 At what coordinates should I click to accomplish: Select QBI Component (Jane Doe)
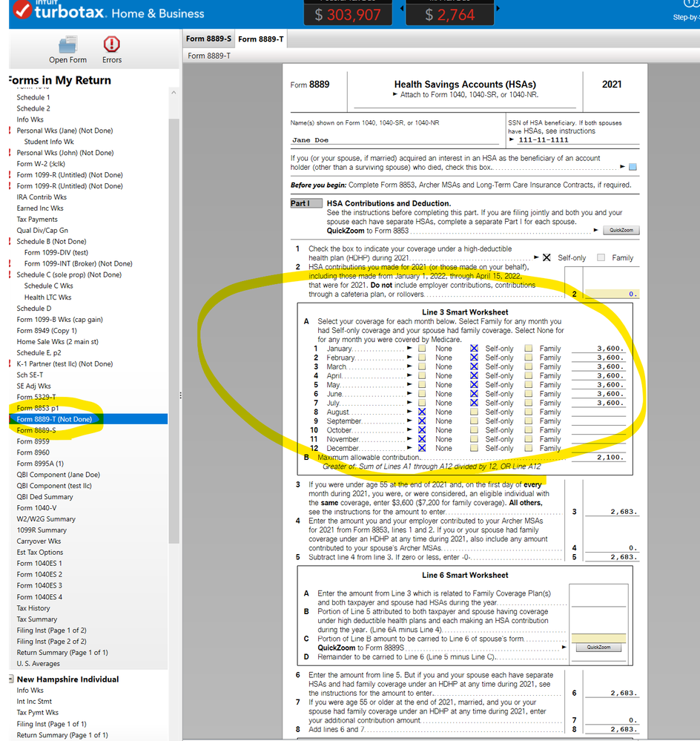(58, 475)
